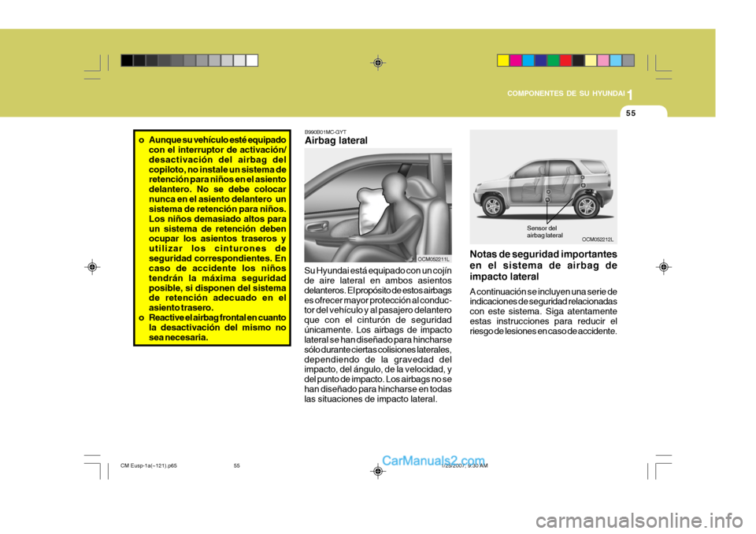Click the page number 55 tab

[631, 113]
